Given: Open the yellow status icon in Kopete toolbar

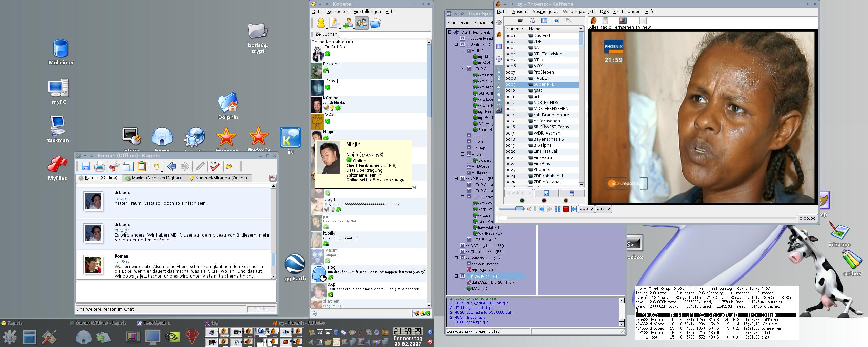Looking at the screenshot, I should pos(321,23).
